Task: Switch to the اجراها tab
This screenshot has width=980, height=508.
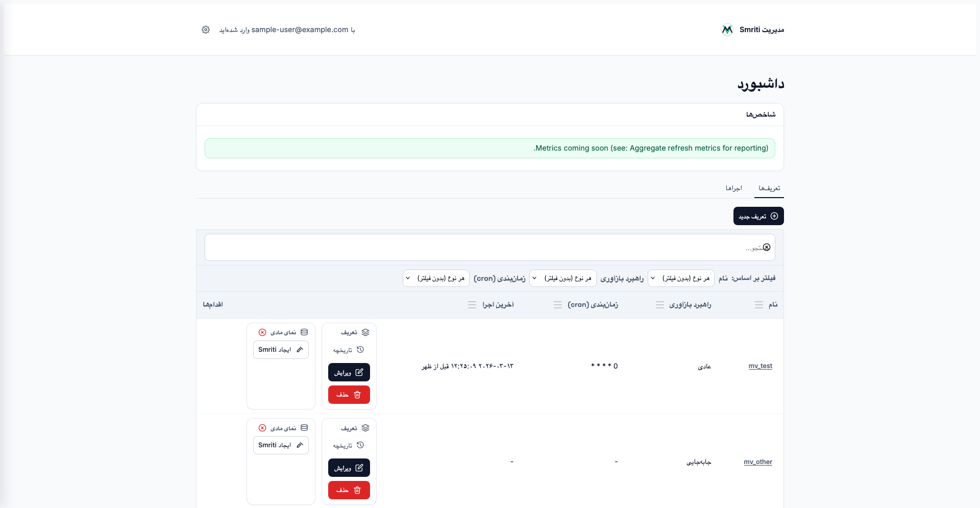Action: 733,188
